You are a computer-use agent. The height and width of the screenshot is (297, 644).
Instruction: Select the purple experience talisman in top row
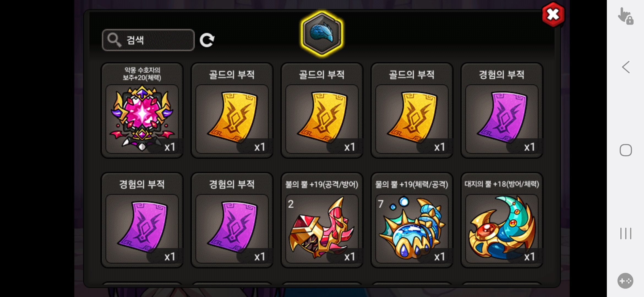[502, 110]
